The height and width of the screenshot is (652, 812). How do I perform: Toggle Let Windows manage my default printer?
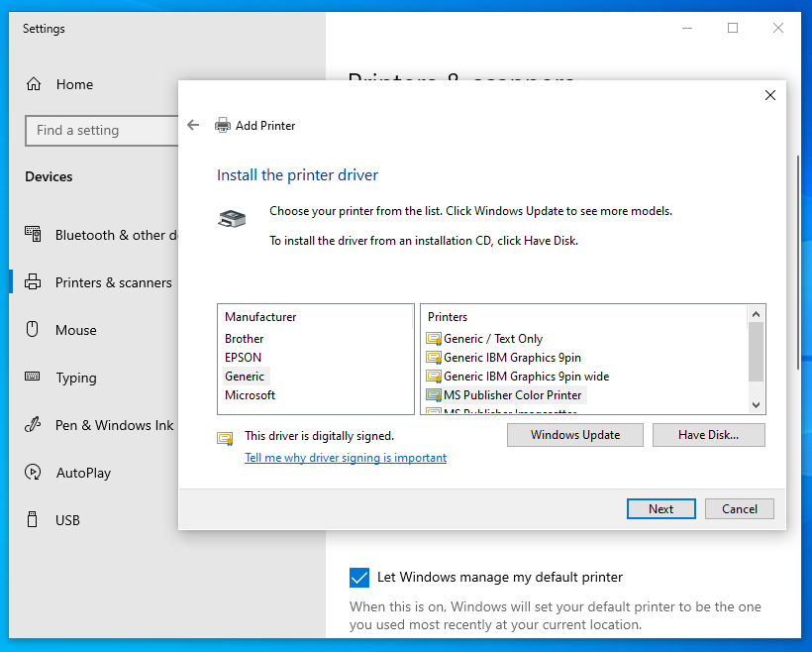359,578
